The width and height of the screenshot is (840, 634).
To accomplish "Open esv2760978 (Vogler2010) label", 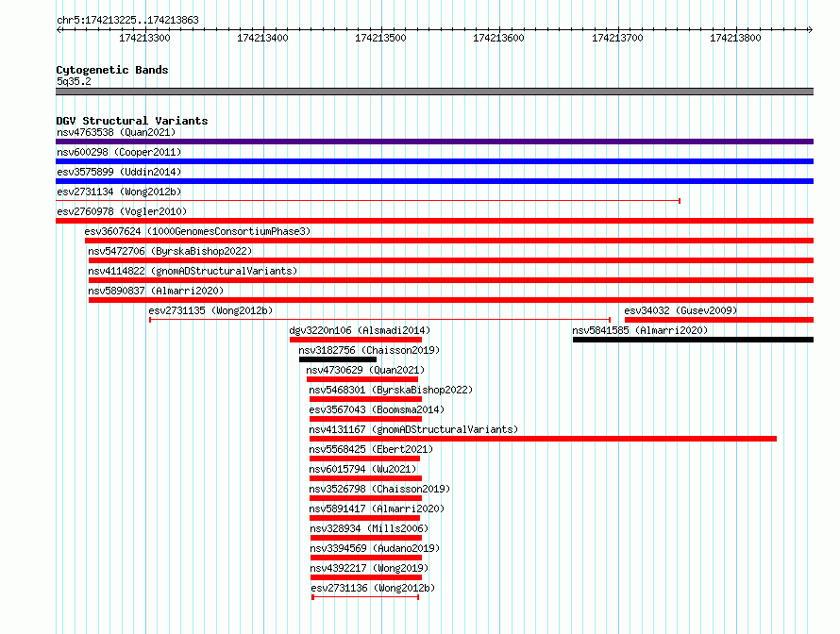I will tap(122, 211).
